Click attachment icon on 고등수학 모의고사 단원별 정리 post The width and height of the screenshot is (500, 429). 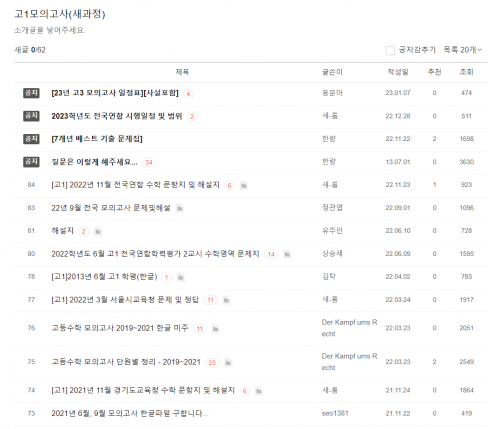point(228,363)
